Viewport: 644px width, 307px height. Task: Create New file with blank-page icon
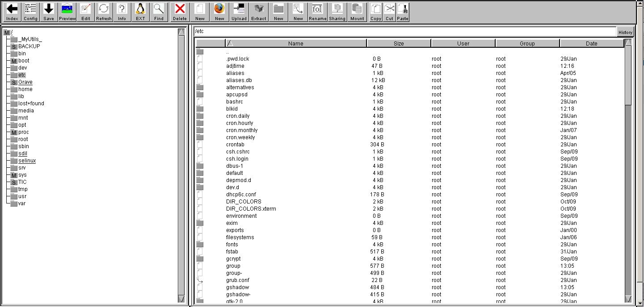[200, 12]
